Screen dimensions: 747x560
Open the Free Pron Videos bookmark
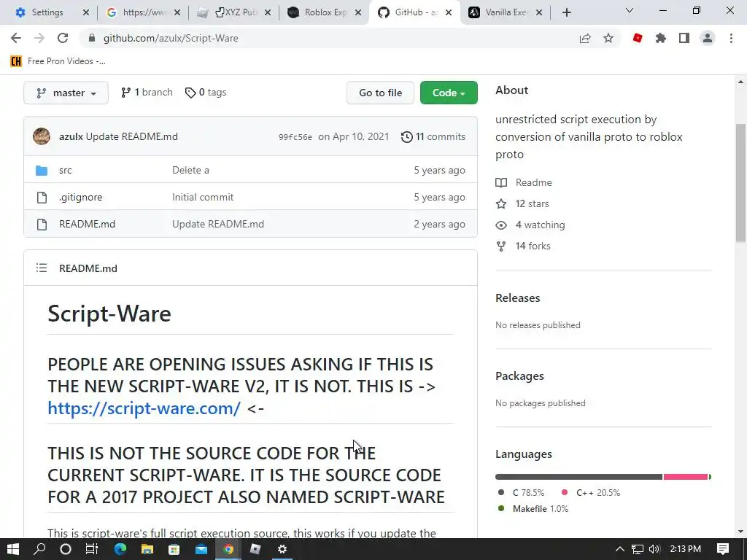click(58, 61)
